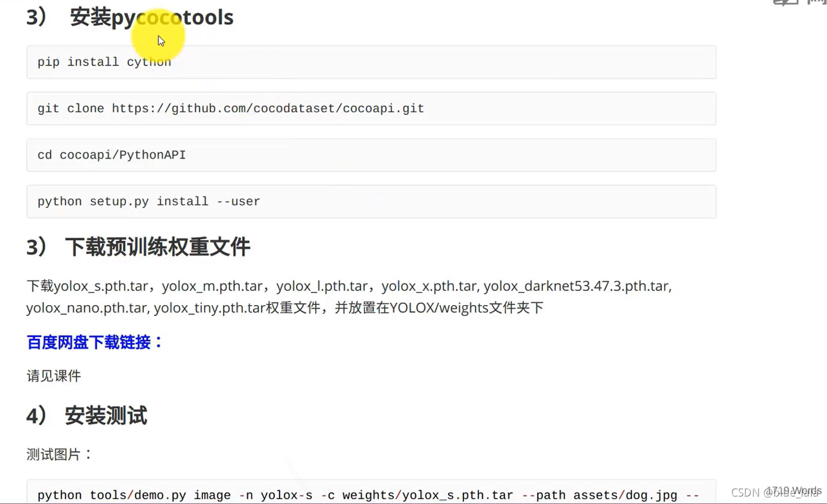Click yolox_nano.pth.tar in the paragraph

tap(86, 308)
